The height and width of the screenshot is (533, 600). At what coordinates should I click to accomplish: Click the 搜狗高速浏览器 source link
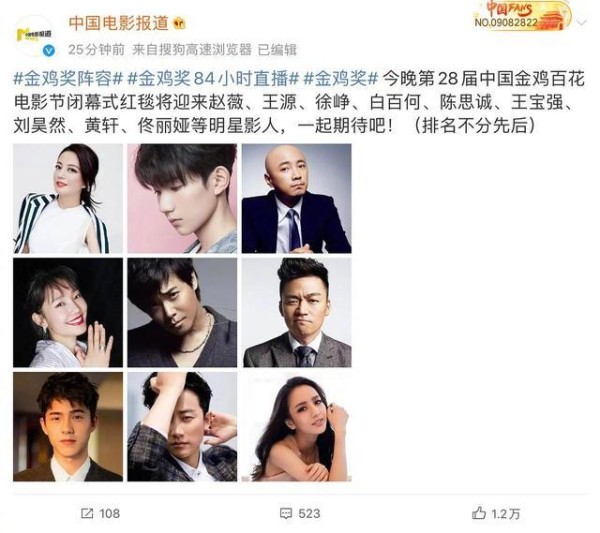[207, 50]
